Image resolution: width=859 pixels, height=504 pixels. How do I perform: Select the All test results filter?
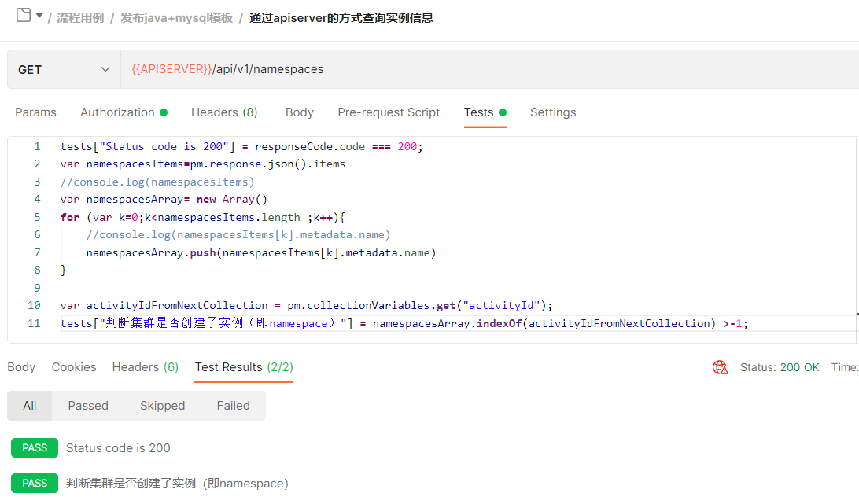coord(30,406)
